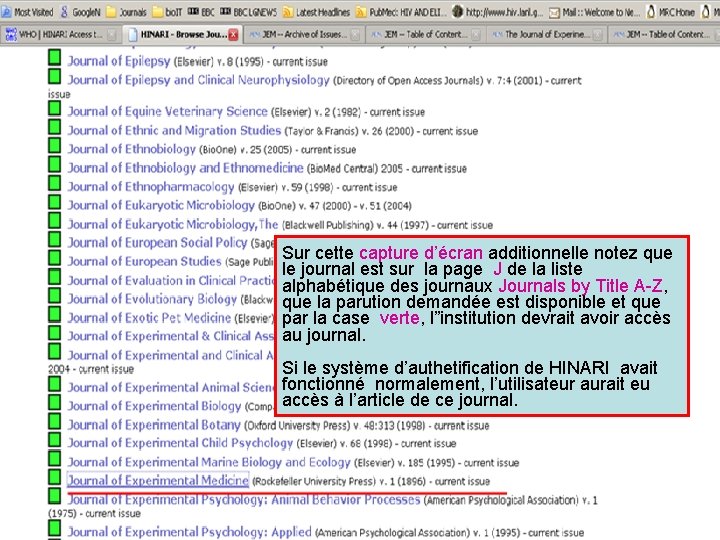Click green box beside Experimental Child Psychology
This screenshot has height=540, width=720.
click(x=55, y=439)
